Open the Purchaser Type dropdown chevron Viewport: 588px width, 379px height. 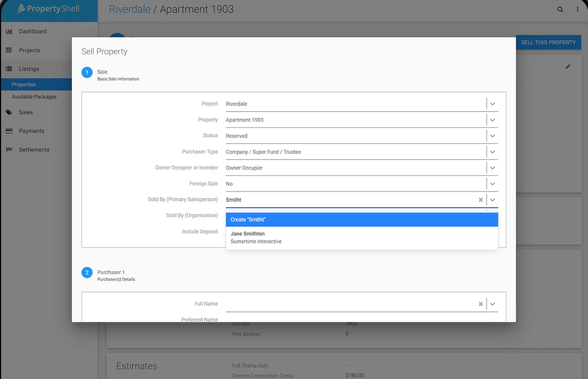492,152
